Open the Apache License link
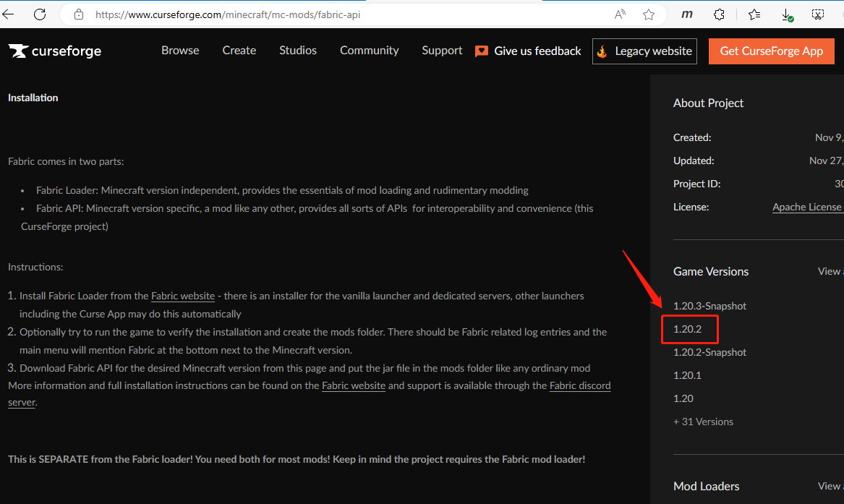This screenshot has width=844, height=504. (x=808, y=207)
